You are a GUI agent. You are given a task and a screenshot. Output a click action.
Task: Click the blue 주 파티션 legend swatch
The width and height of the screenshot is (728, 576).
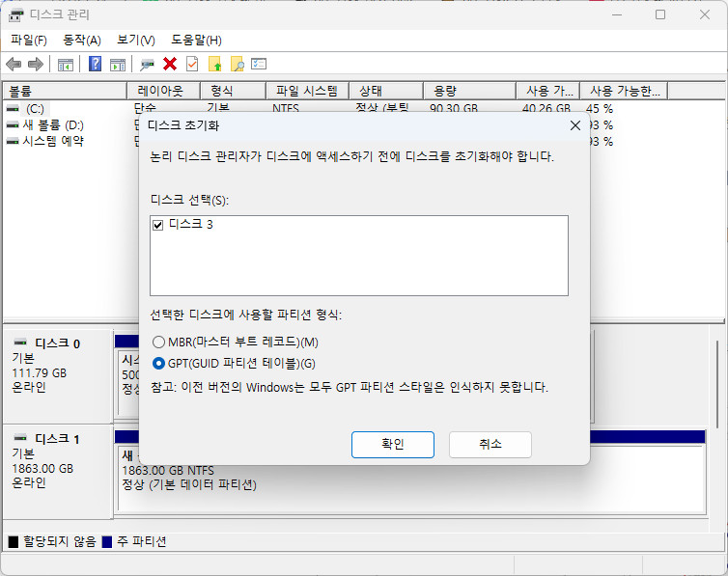(x=107, y=541)
